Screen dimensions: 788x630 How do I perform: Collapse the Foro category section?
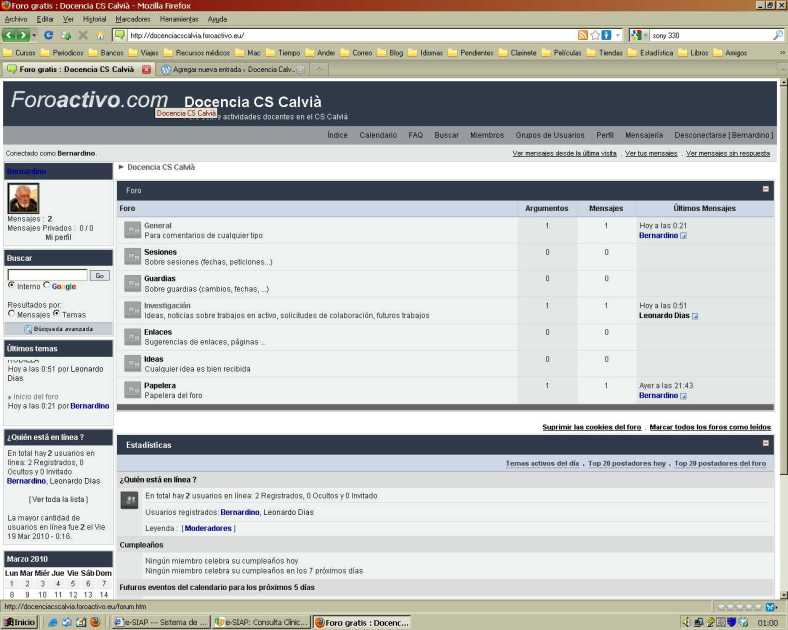coord(766,189)
